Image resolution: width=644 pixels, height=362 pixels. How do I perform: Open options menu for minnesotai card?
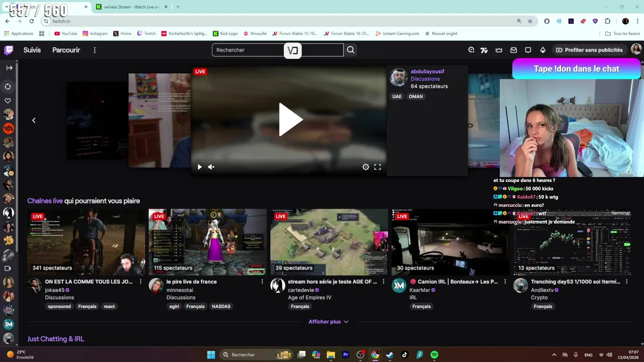pos(262,282)
